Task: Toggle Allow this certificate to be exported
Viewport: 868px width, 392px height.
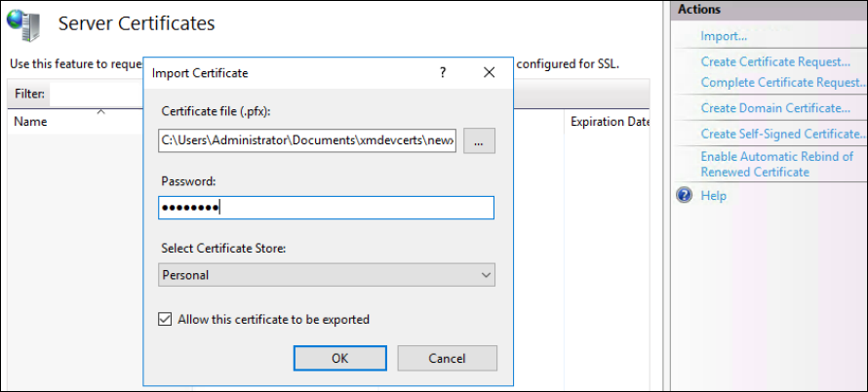Action: pos(166,319)
